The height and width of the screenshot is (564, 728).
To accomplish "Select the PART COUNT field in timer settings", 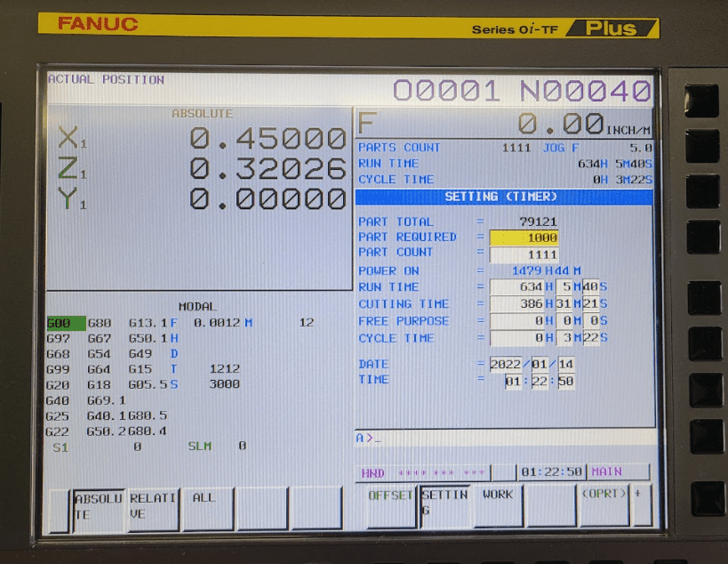I will tap(524, 254).
